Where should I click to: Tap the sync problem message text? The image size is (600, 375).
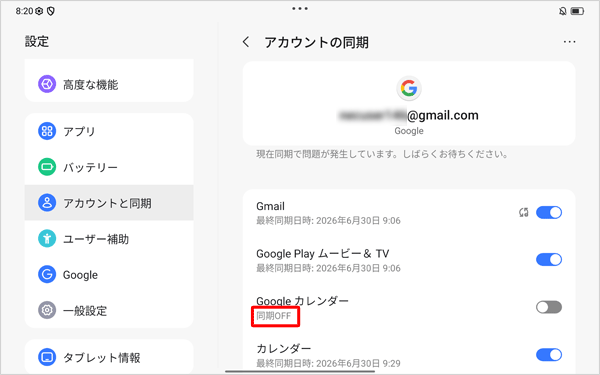tap(382, 154)
